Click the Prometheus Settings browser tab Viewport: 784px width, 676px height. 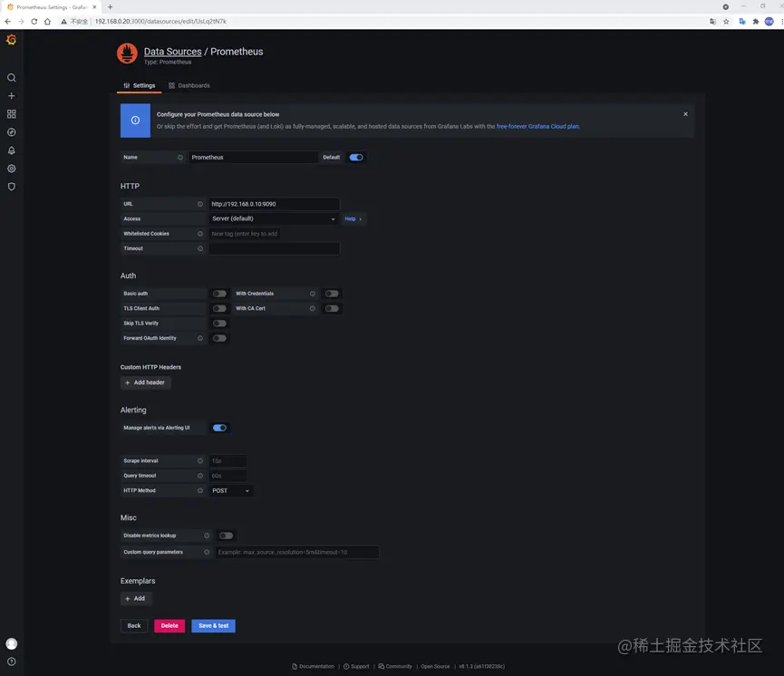pyautogui.click(x=52, y=7)
